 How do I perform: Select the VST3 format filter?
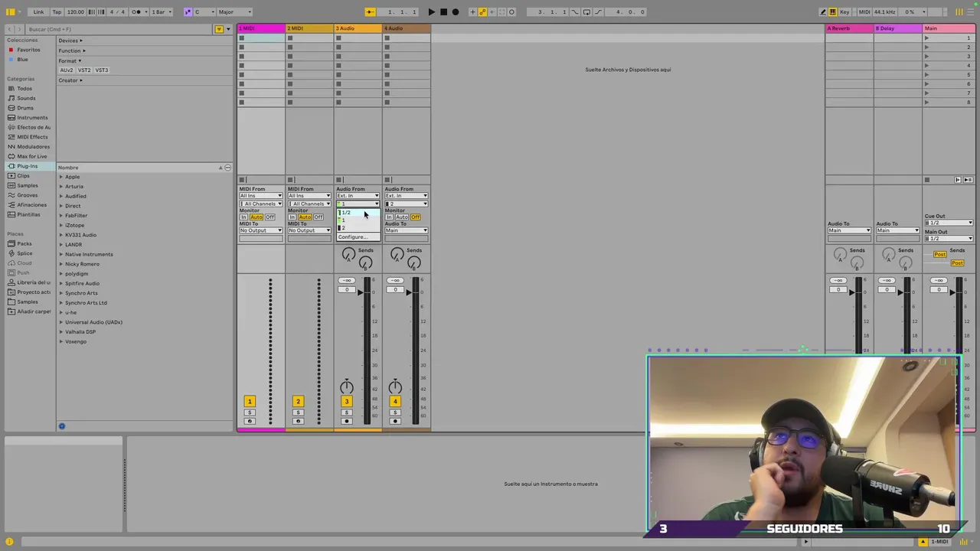pos(102,70)
